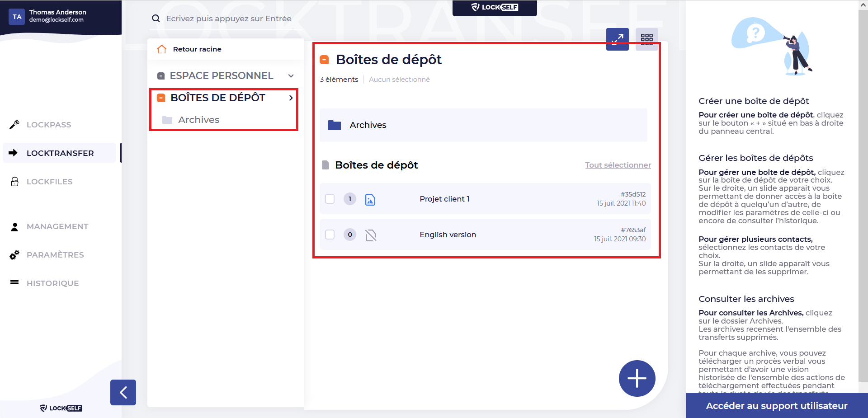Image resolution: width=868 pixels, height=418 pixels.
Task: Open the LOCKTRANSFER menu item
Action: 60,153
